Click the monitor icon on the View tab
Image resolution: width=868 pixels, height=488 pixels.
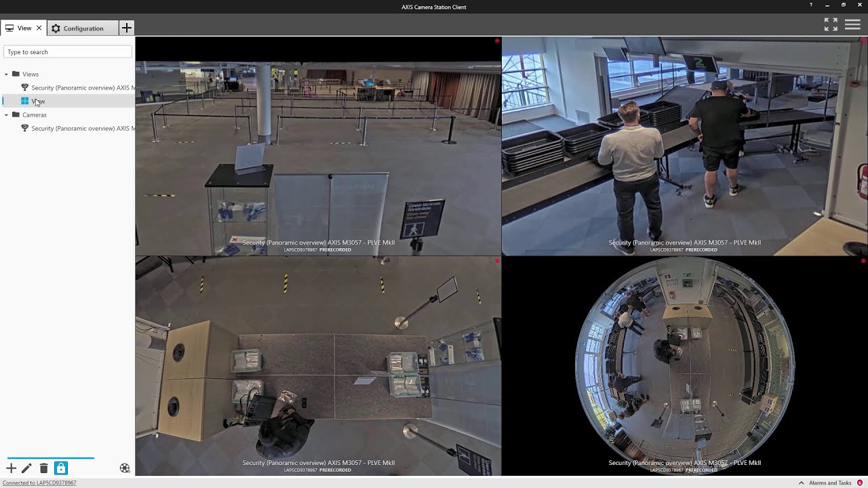9,28
